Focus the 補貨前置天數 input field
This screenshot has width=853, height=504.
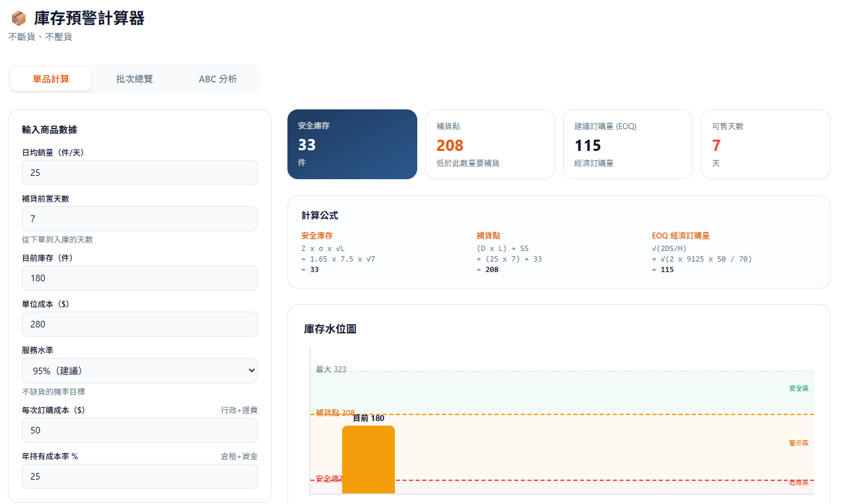[140, 219]
